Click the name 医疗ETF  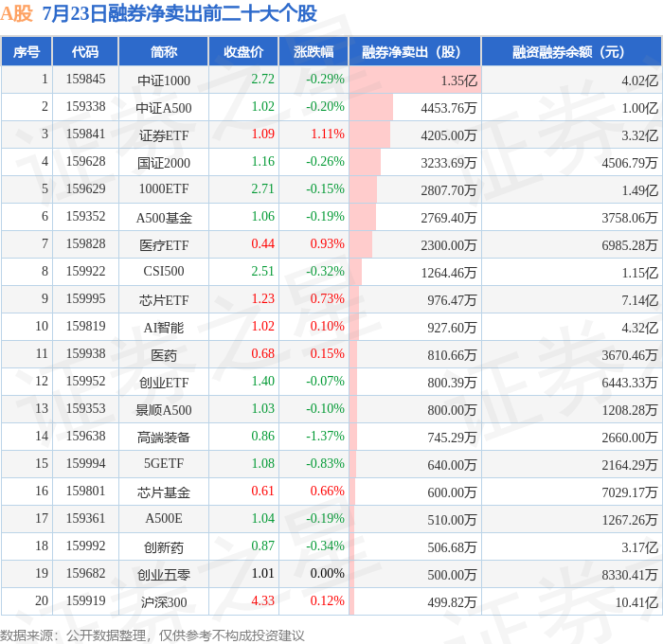(164, 245)
